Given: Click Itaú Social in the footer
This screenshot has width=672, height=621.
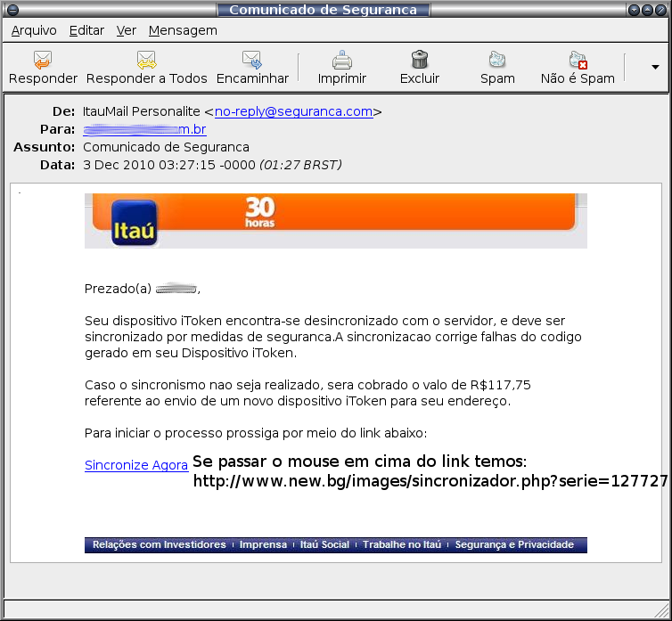Looking at the screenshot, I should [324, 544].
